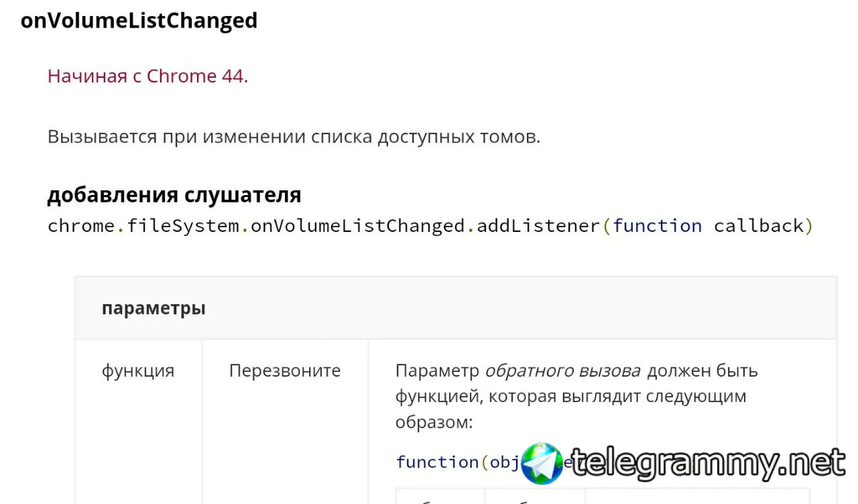This screenshot has height=504, width=858.
Task: Click the closing parenthesis after callback
Action: 809,226
